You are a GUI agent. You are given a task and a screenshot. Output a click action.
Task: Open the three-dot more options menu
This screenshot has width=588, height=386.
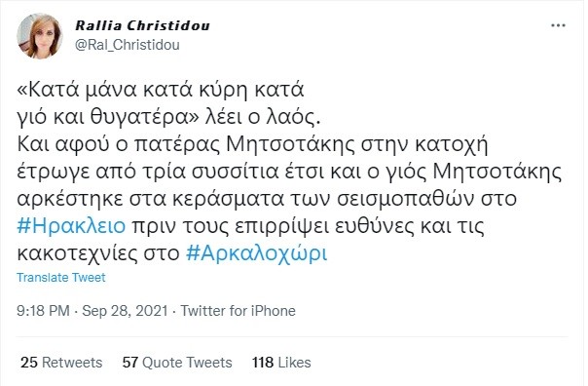pyautogui.click(x=558, y=25)
